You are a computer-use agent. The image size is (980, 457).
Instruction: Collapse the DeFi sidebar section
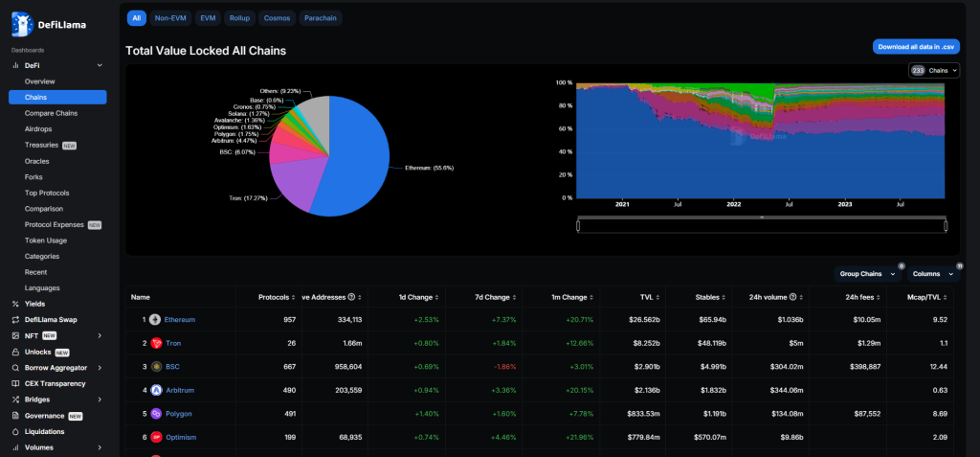[x=100, y=65]
